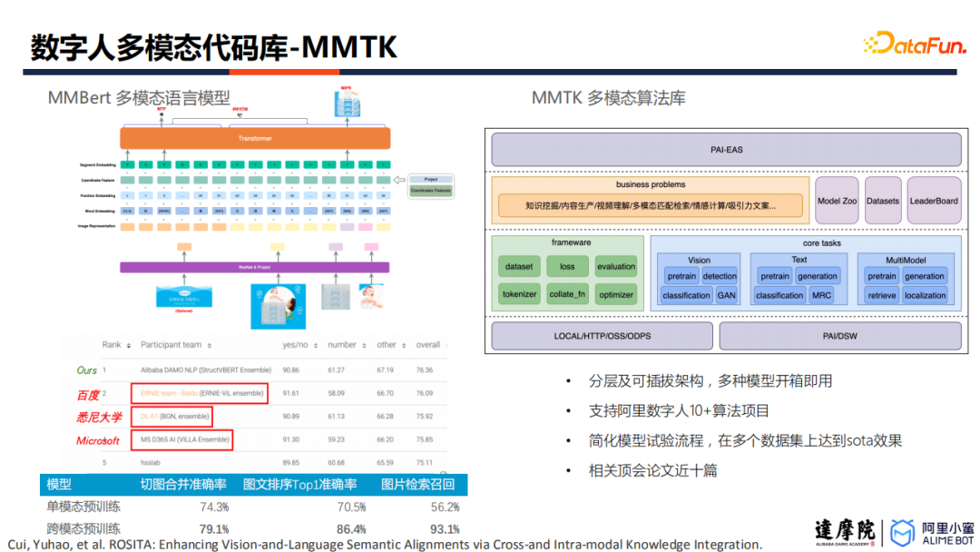Click the Model Zoo box
This screenshot has height=552, width=980.
point(837,201)
